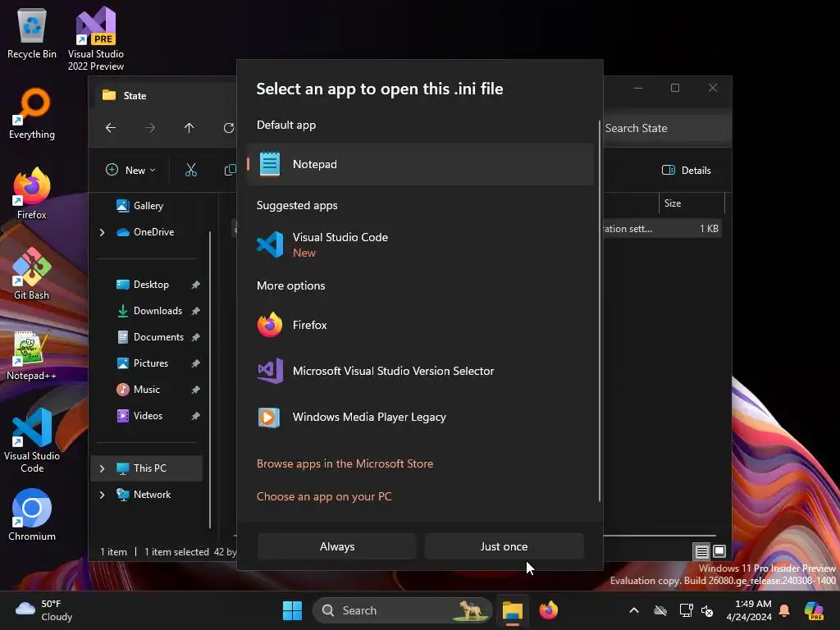This screenshot has width=840, height=630.
Task: Open Recycle Bin desktop icon
Action: point(32,33)
